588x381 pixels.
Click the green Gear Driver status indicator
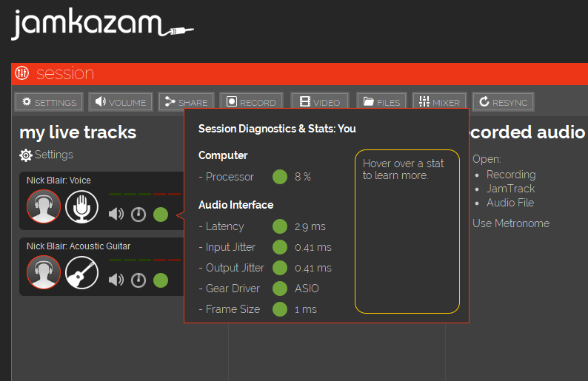pyautogui.click(x=280, y=289)
